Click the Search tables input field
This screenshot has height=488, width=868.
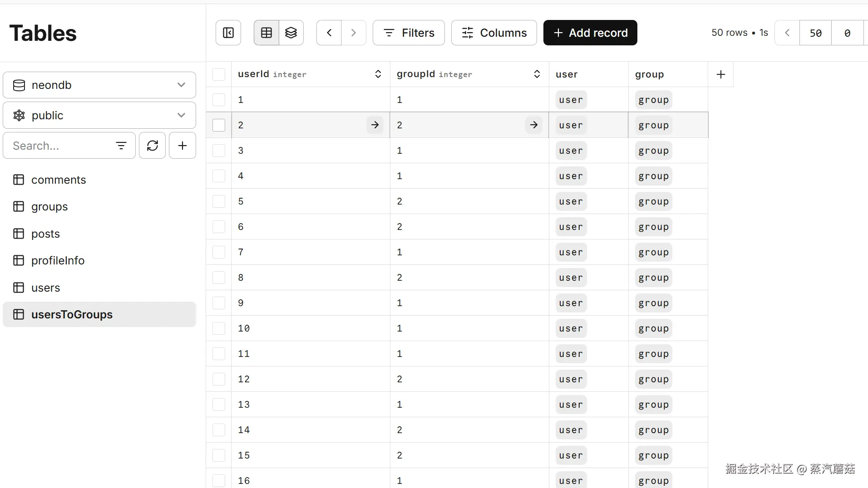(59, 146)
